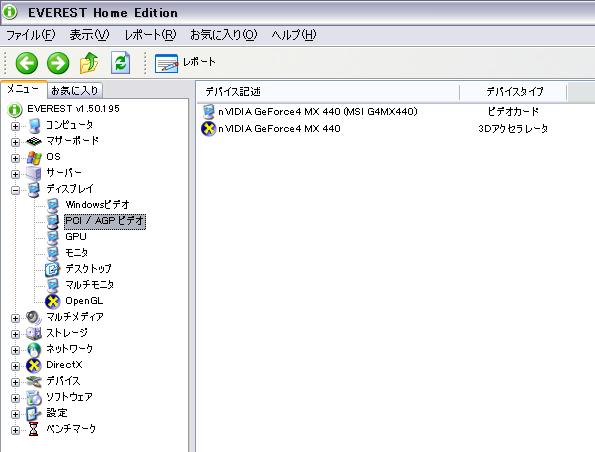Click the 3Dアクセラレータ device type cell
The image size is (595, 452).
coord(513,129)
